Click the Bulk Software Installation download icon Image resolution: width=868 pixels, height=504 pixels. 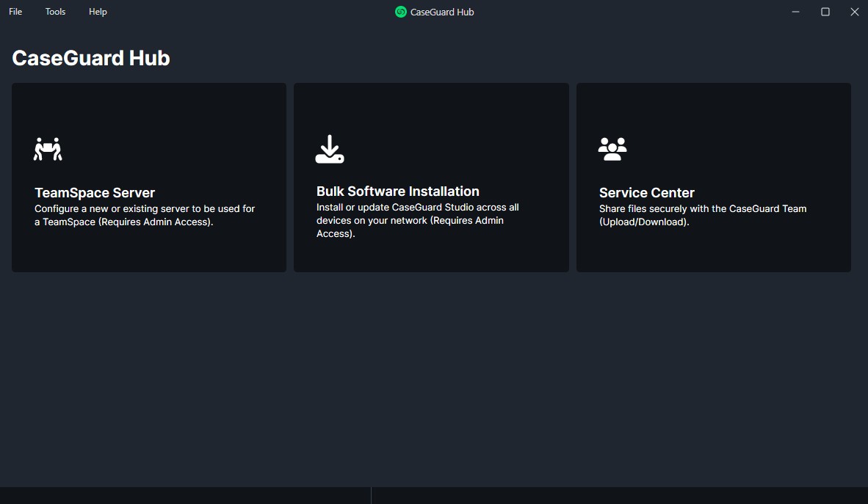[x=330, y=149]
